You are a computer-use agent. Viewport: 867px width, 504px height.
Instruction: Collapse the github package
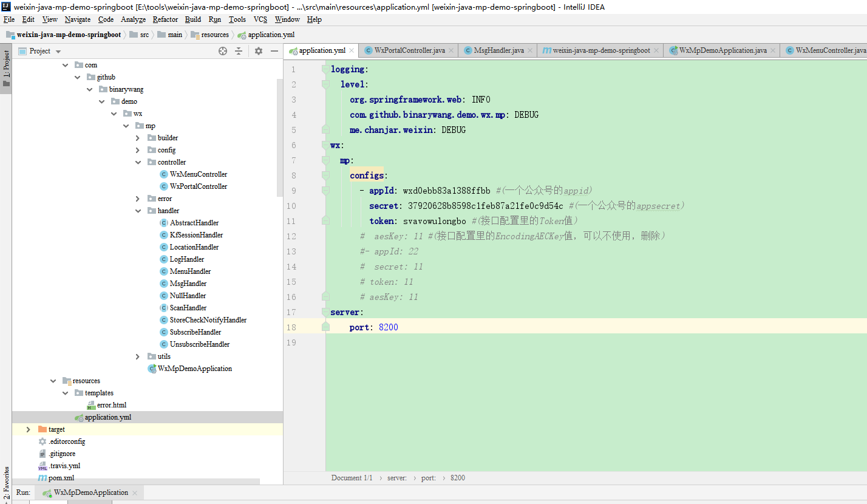tap(77, 77)
